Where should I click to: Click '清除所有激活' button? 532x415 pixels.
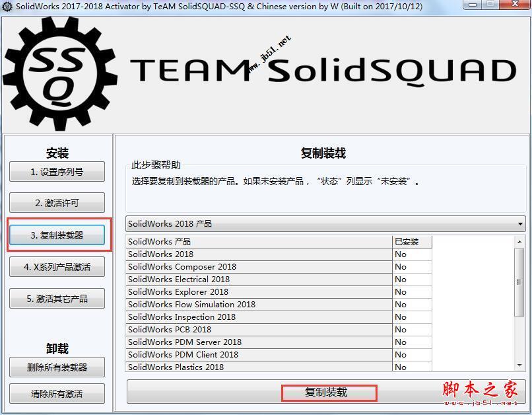57,394
